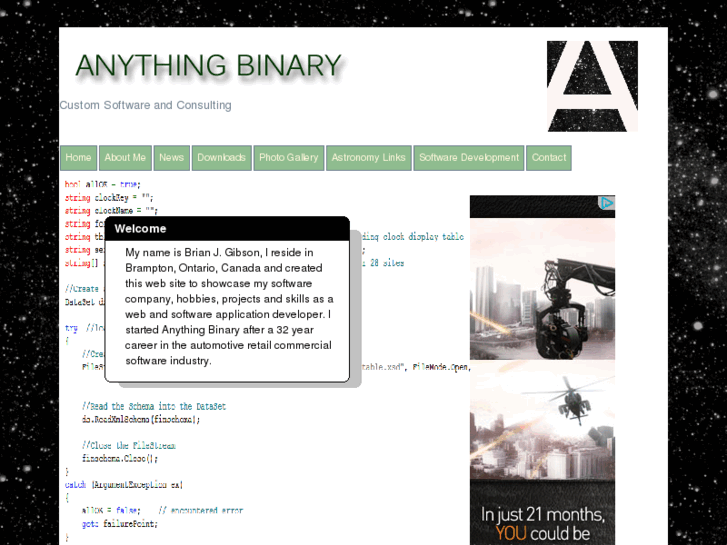The height and width of the screenshot is (545, 727).
Task: Open the Home menu item
Action: (x=78, y=158)
